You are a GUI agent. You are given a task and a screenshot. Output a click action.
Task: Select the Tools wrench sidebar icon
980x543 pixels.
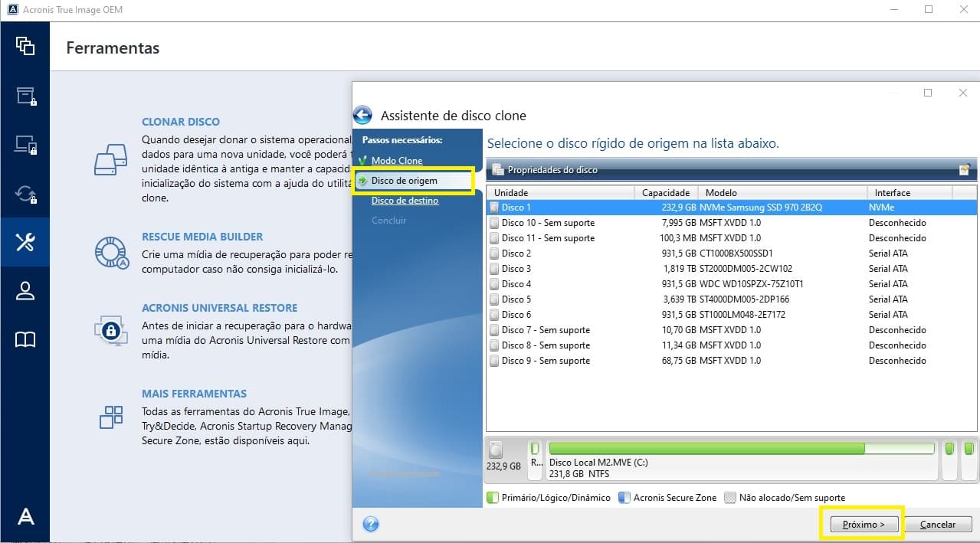(x=25, y=242)
